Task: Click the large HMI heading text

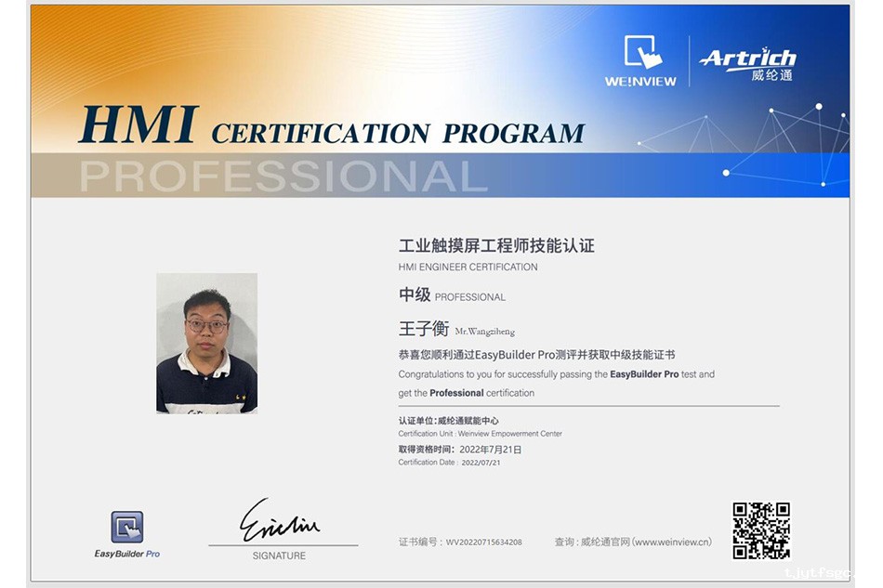Action: (138, 125)
